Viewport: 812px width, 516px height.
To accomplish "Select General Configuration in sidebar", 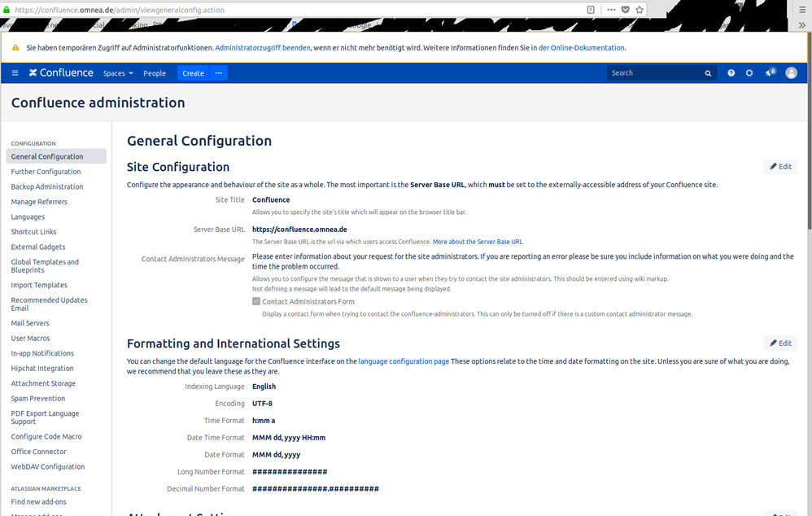I will coord(56,156).
